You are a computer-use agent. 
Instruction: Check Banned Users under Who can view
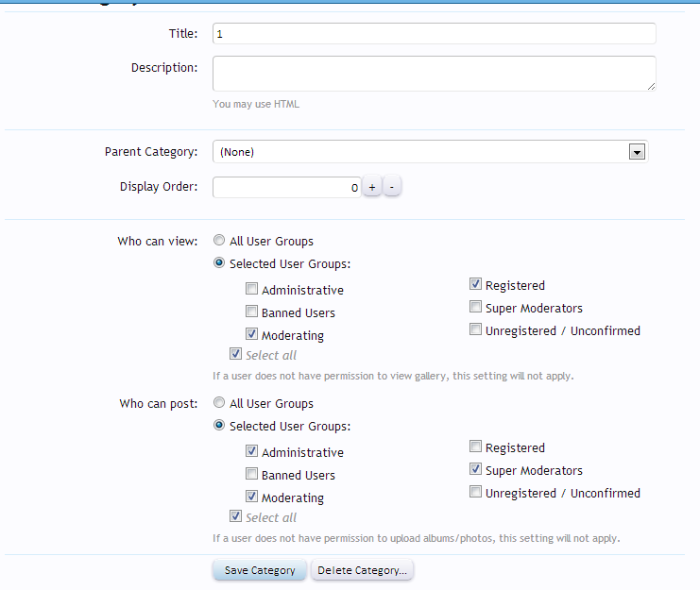click(251, 312)
